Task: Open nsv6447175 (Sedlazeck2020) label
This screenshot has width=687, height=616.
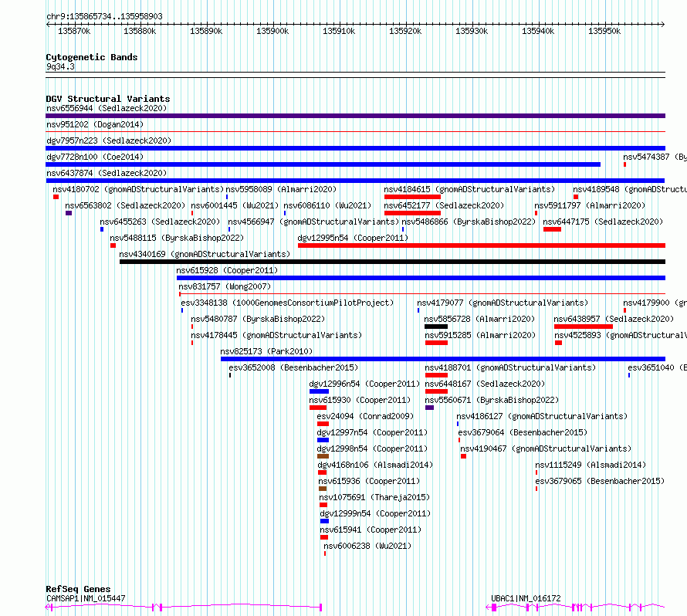Action: (603, 222)
